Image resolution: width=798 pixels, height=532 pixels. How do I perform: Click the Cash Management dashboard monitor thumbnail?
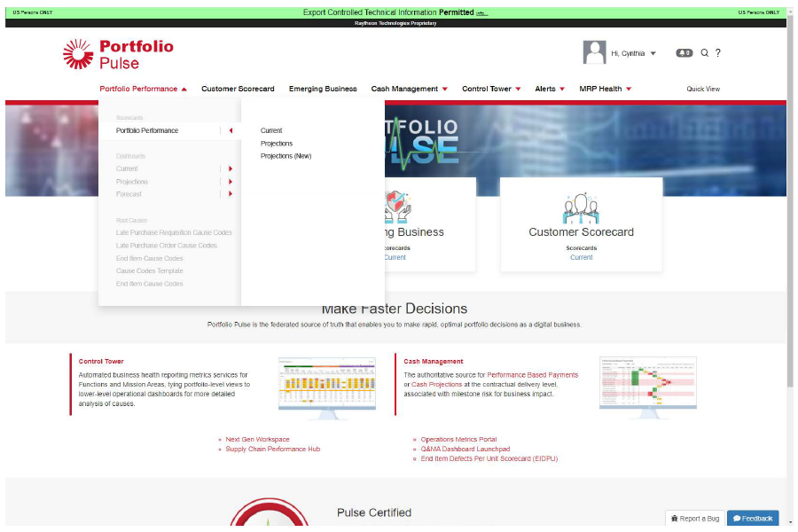(x=648, y=388)
